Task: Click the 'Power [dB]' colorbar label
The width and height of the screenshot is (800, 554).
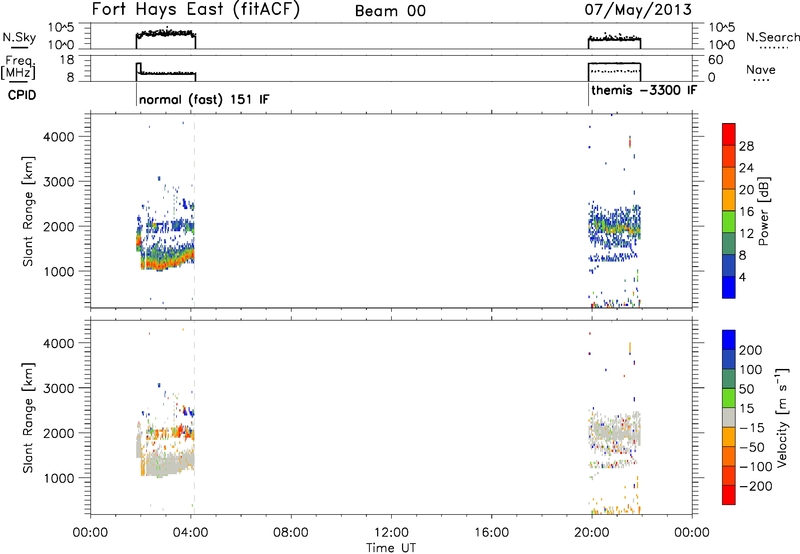Action: (764, 211)
